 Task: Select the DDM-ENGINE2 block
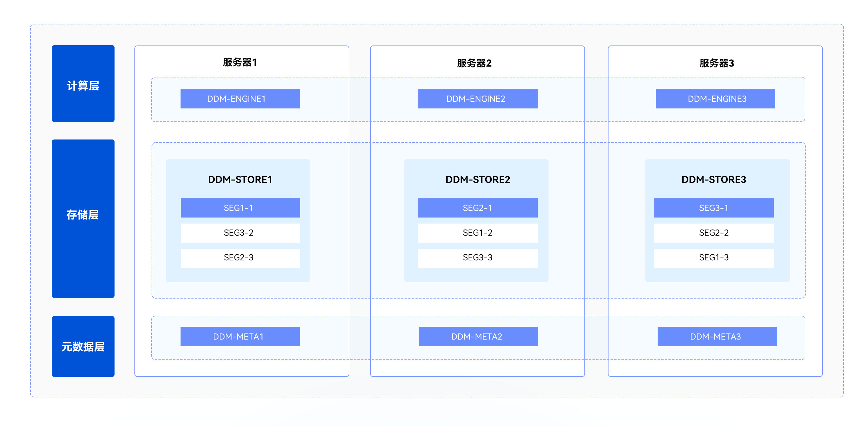click(x=477, y=99)
